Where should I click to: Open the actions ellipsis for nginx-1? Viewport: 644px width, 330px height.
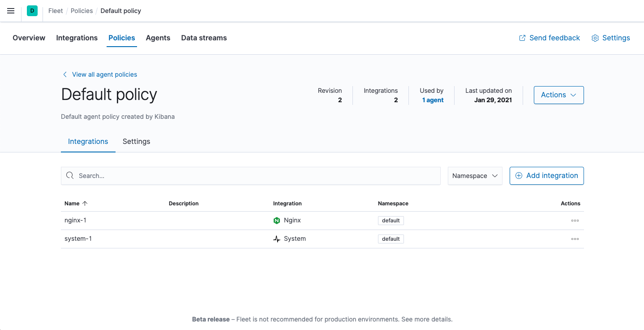tap(575, 220)
